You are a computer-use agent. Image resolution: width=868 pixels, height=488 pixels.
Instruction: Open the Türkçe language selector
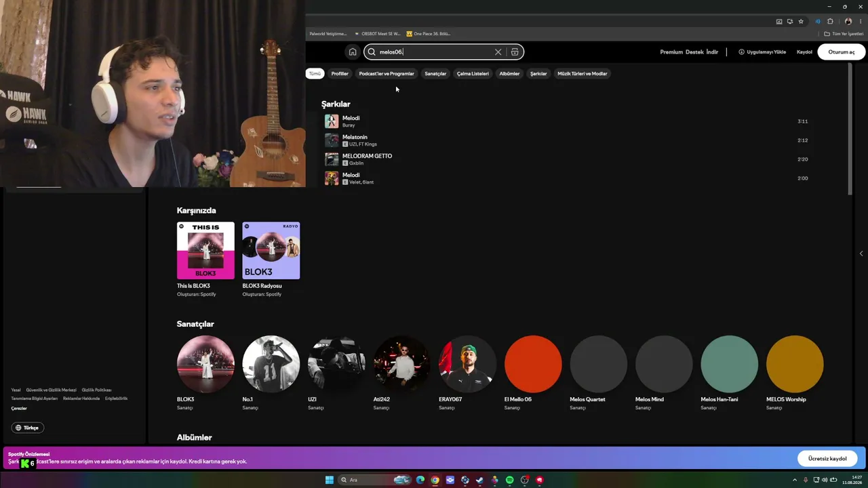tap(28, 428)
